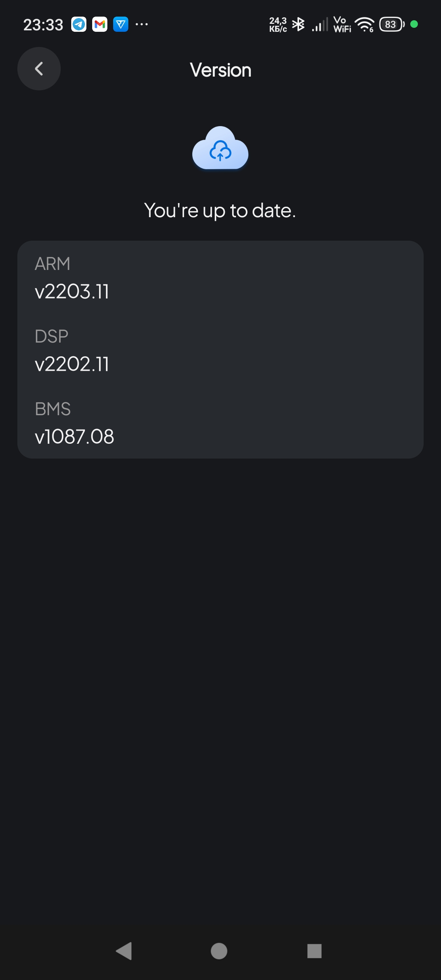Select the ARM version v2203.11 entry
This screenshot has width=441, height=980.
pos(72,291)
